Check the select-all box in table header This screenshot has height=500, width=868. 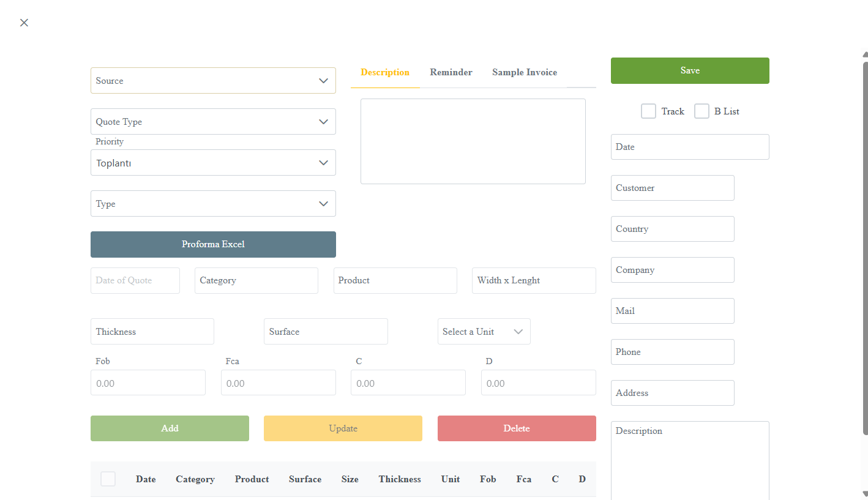(x=108, y=479)
